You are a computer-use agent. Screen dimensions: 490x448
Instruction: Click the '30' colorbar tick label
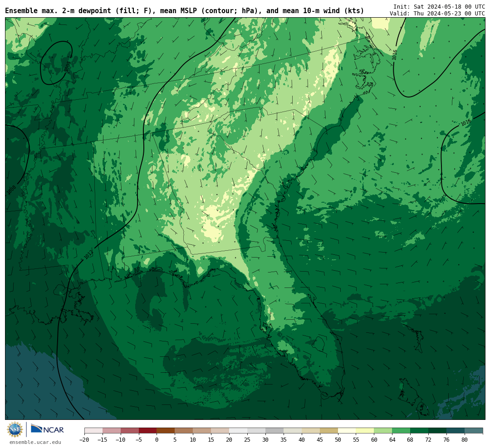click(265, 440)
